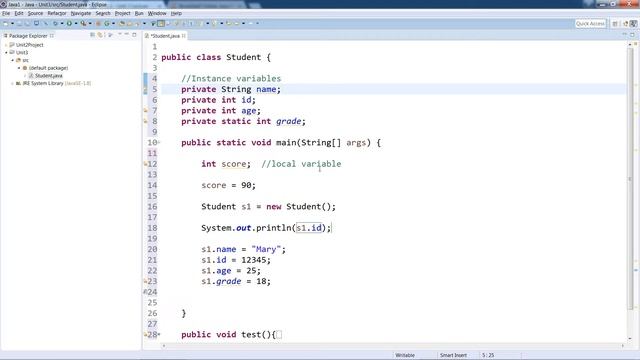Viewport: 640px width, 360px height.
Task: Select the Package Explorer tab
Action: point(28,36)
